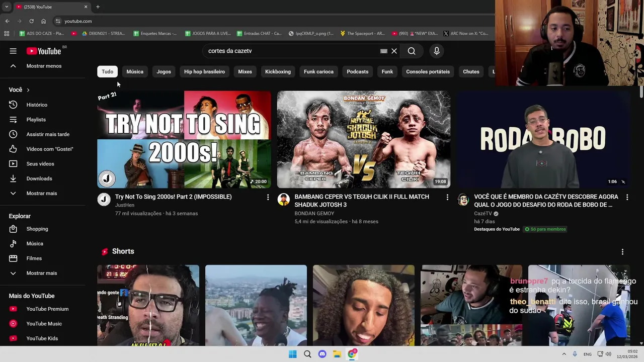Go back with browser back arrow

coord(7,21)
